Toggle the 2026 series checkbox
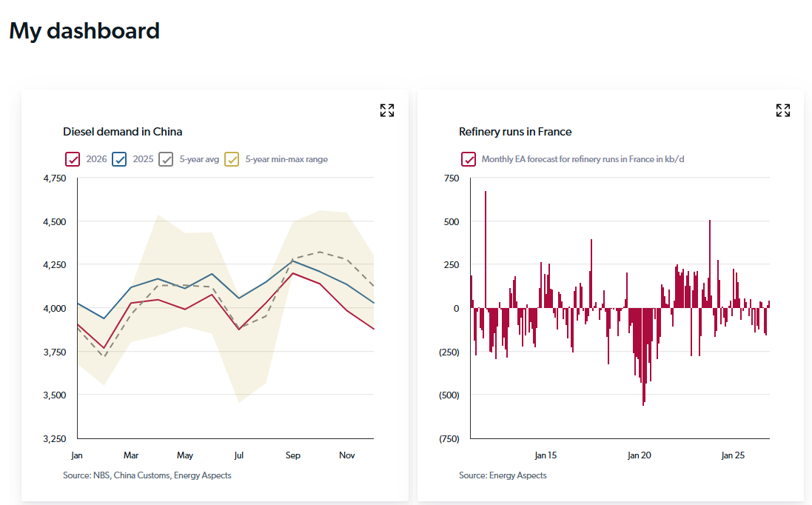The width and height of the screenshot is (812, 505). [73, 159]
